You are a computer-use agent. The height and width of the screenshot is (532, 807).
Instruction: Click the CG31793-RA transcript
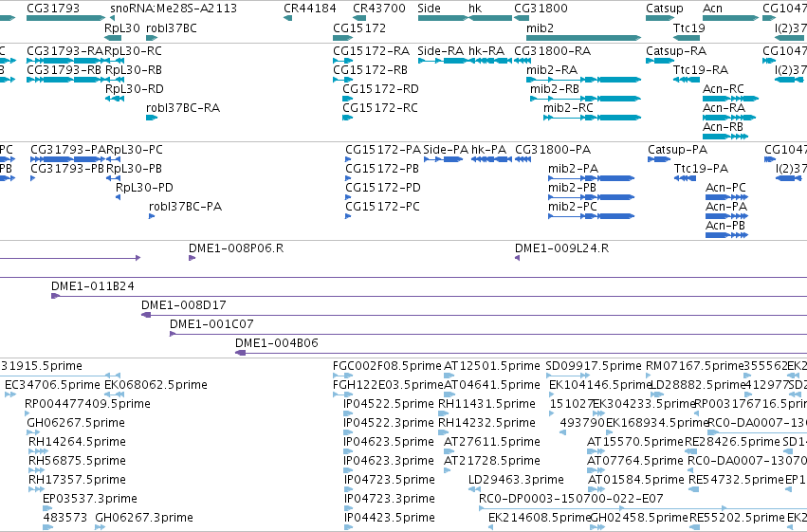[65, 61]
